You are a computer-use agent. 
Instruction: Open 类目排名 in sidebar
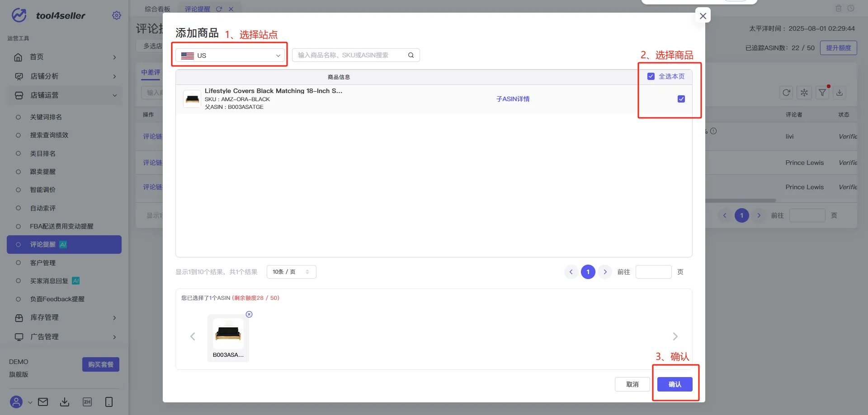42,154
